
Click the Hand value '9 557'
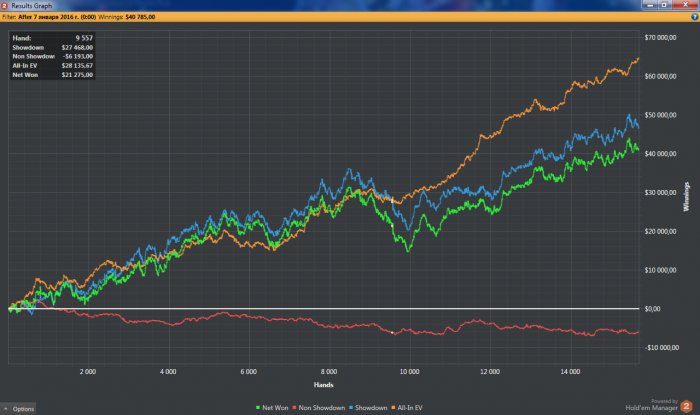pyautogui.click(x=84, y=38)
